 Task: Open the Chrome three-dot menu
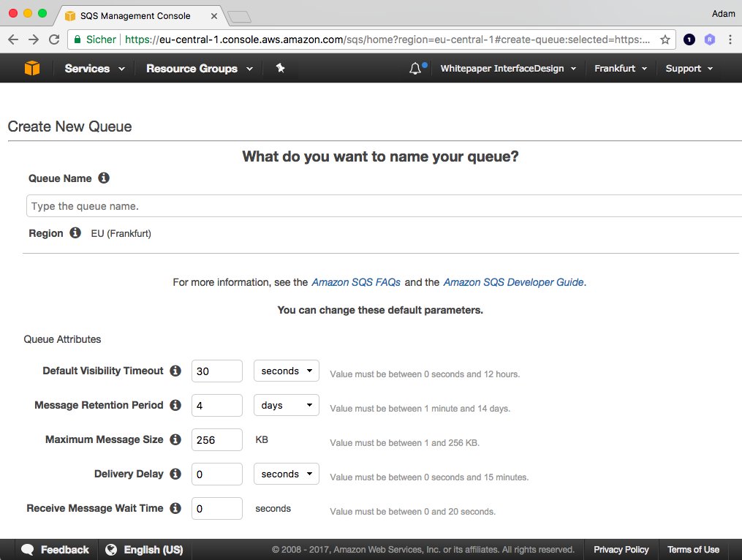pos(730,39)
